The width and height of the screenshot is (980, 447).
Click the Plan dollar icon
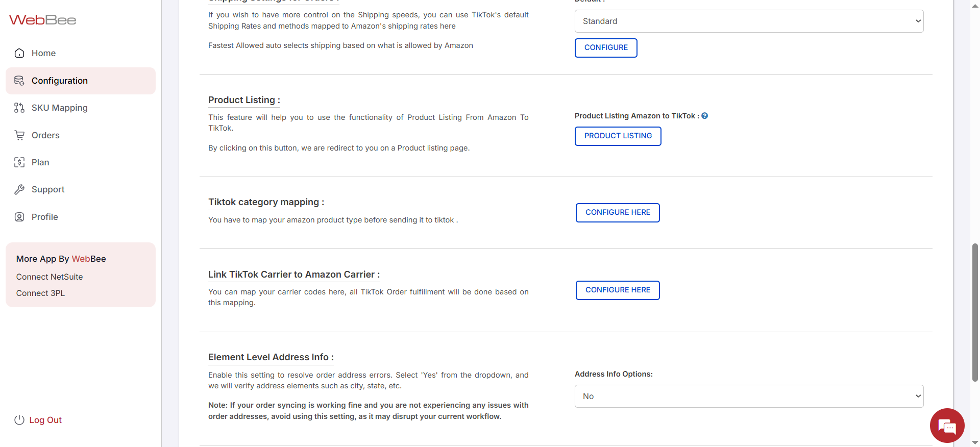tap(19, 162)
